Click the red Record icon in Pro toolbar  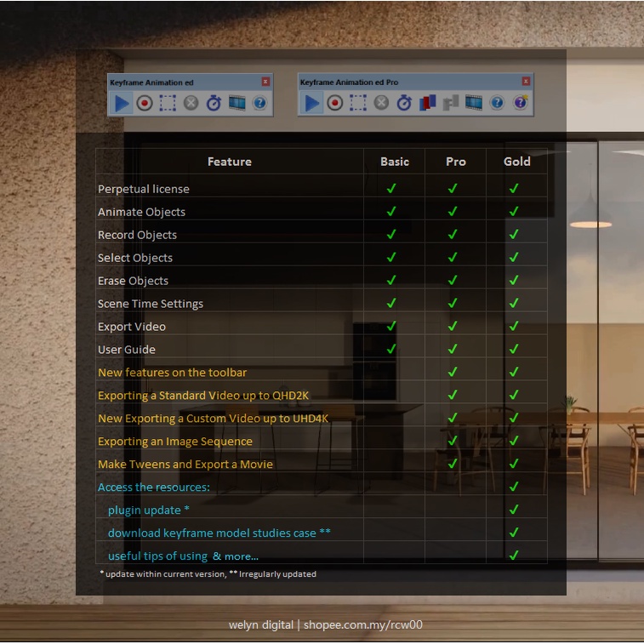[335, 103]
